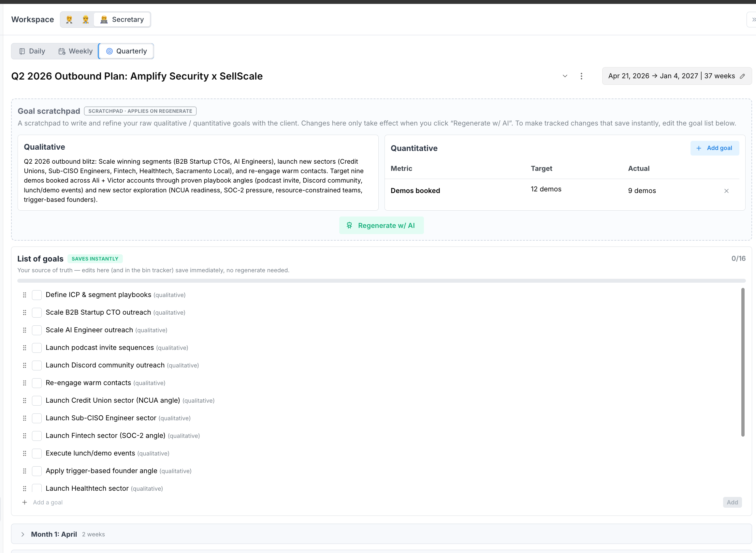This screenshot has height=553, width=756.
Task: Check Re-engage warm contacts goal
Action: point(37,382)
